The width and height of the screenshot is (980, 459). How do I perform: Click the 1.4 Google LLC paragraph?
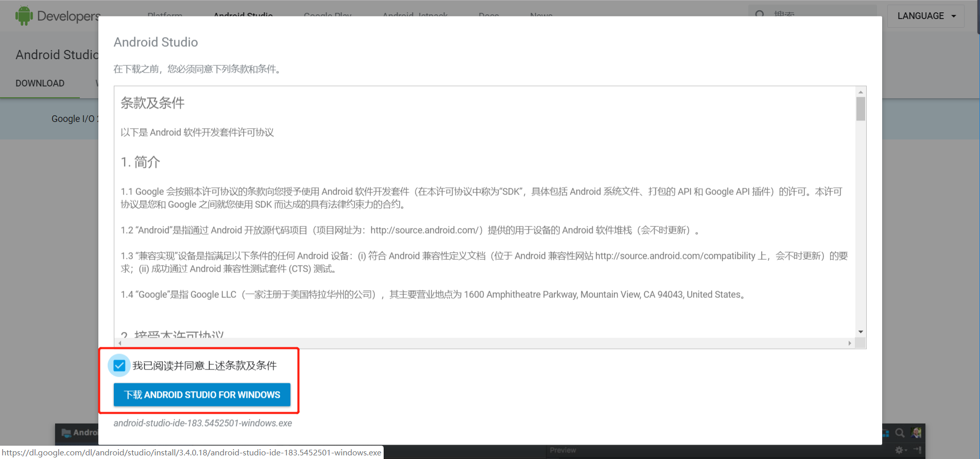434,294
